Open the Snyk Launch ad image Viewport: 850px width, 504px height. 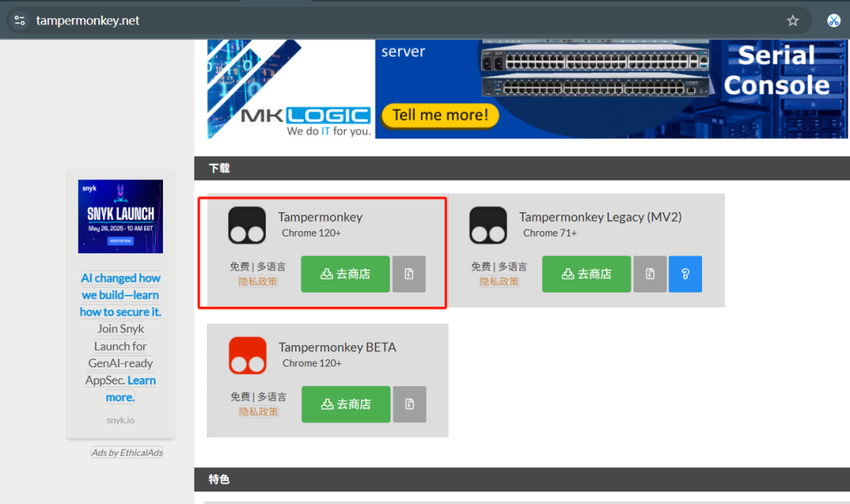(x=120, y=216)
